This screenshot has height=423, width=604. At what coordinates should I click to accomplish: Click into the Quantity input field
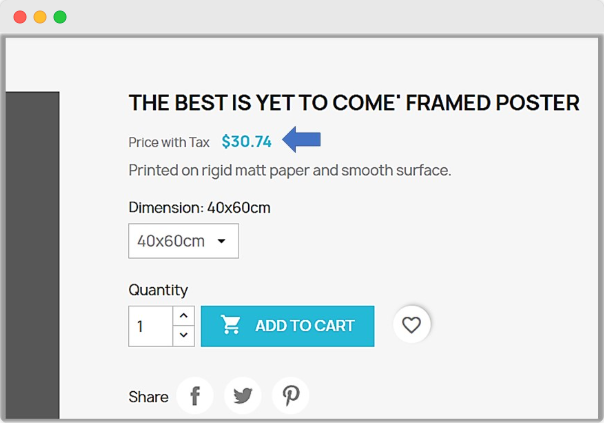(150, 326)
